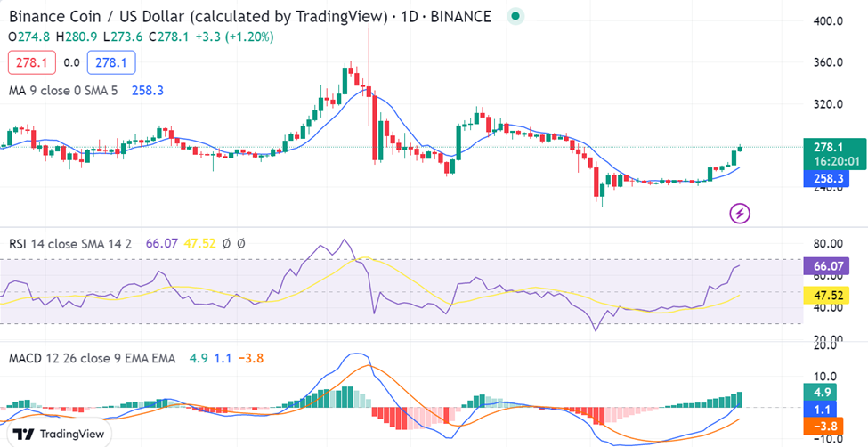This screenshot has height=447, width=868.
Task: Click the 258.3 value in the MA legend
Action: click(147, 91)
